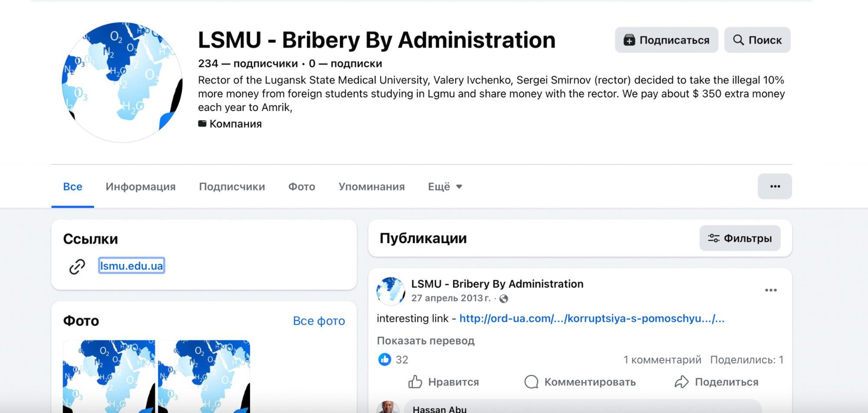Switch to the Подписчики tab
The width and height of the screenshot is (868, 413).
pos(232,187)
